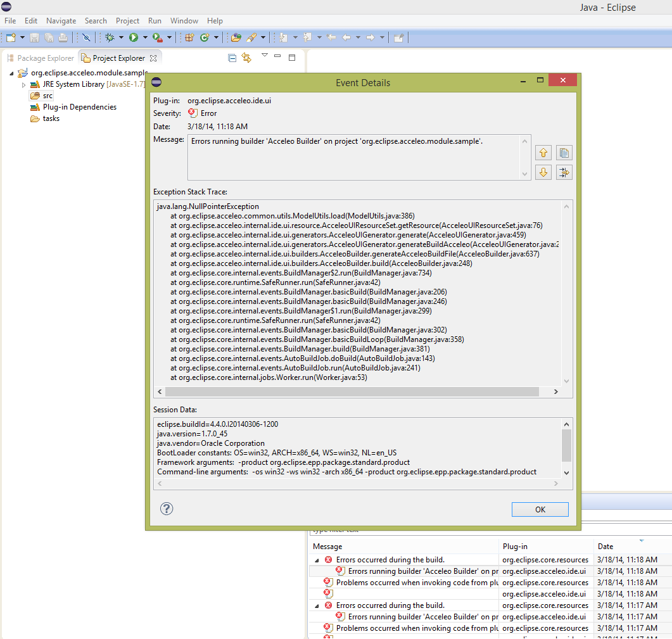Click the Search flashlight toolbar icon
Viewport: 672px width, 639px height.
point(251,38)
